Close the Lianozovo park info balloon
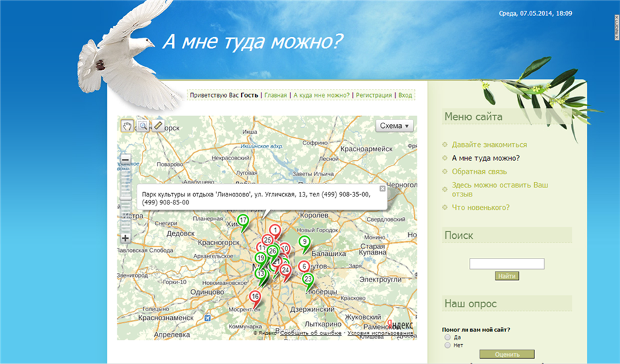The image size is (620, 364). click(x=382, y=189)
